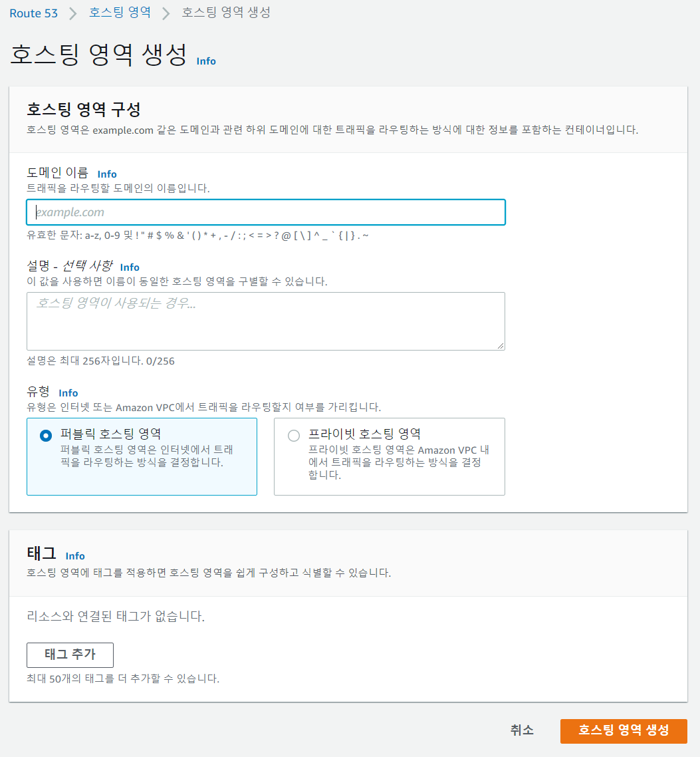700x757 pixels.
Task: Select 프라이빗 호스팅 영역 radio button
Action: click(x=294, y=436)
